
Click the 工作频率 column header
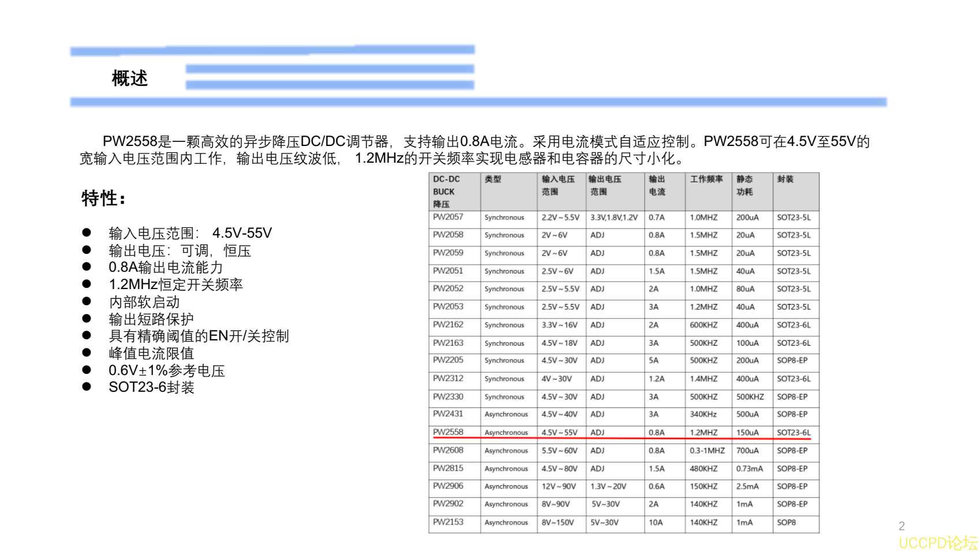point(705,179)
